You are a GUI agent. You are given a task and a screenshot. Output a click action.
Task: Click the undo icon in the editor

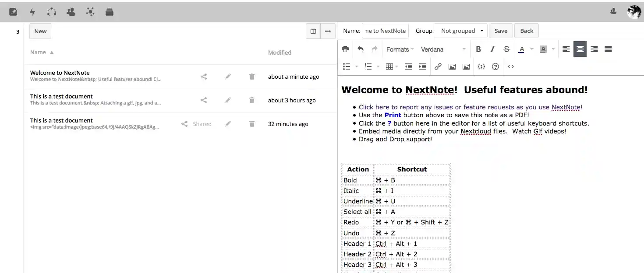click(x=361, y=49)
